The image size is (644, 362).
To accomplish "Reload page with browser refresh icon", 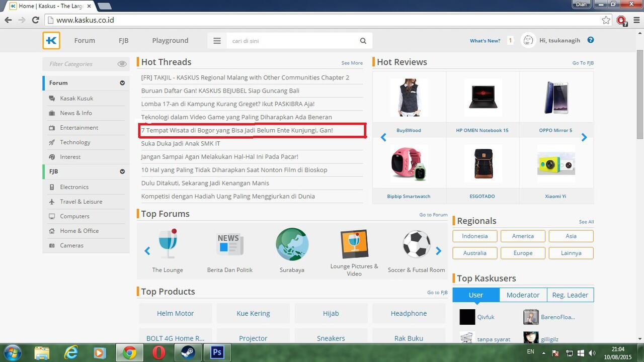I will click(35, 20).
